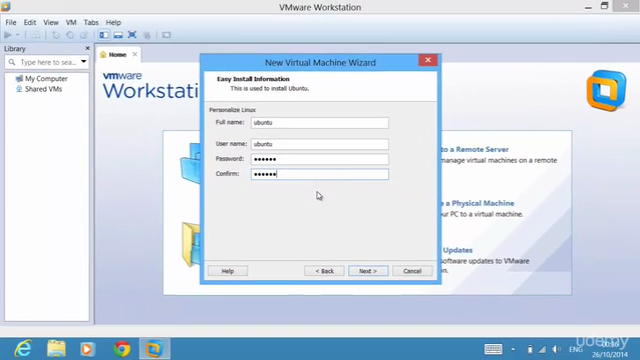640x360 pixels.
Task: Click the Physical Machine link
Action: [478, 203]
